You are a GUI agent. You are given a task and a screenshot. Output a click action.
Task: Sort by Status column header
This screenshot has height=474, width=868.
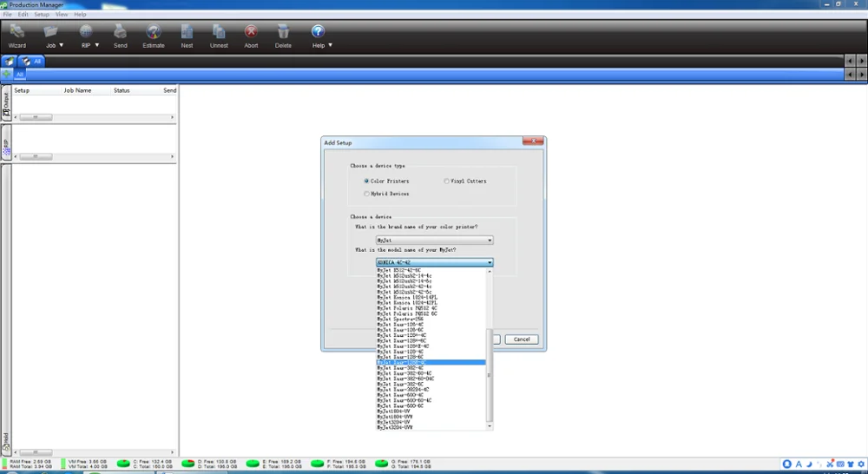click(122, 90)
